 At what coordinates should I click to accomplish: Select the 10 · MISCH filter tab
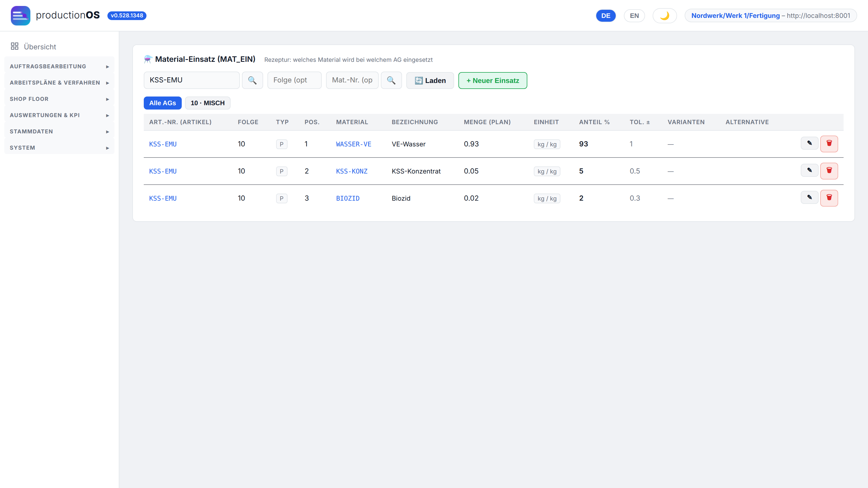coord(208,103)
